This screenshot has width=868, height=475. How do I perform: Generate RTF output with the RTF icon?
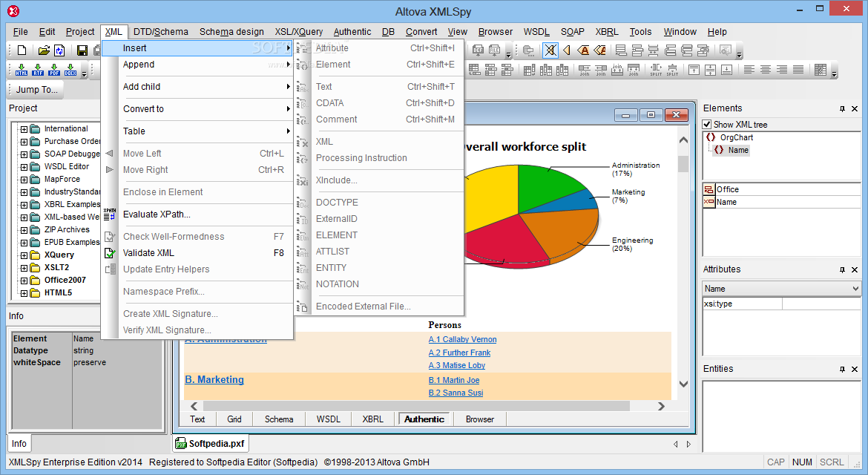pyautogui.click(x=38, y=70)
